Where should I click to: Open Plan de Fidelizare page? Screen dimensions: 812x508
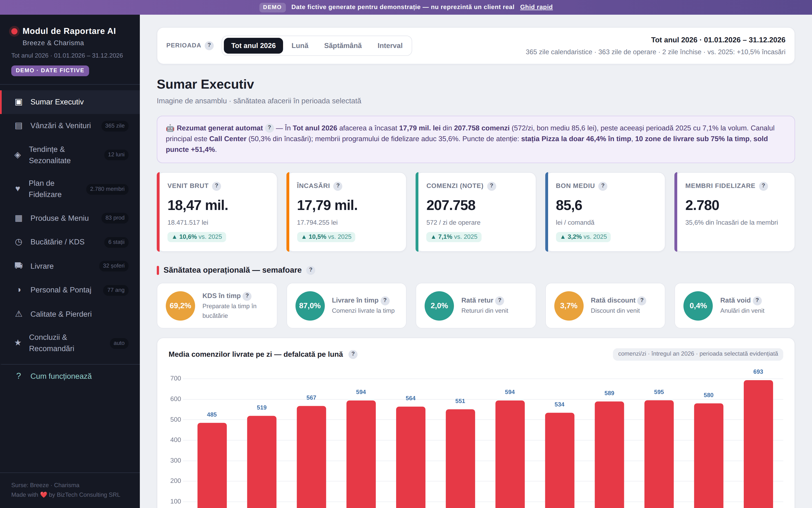[70, 189]
